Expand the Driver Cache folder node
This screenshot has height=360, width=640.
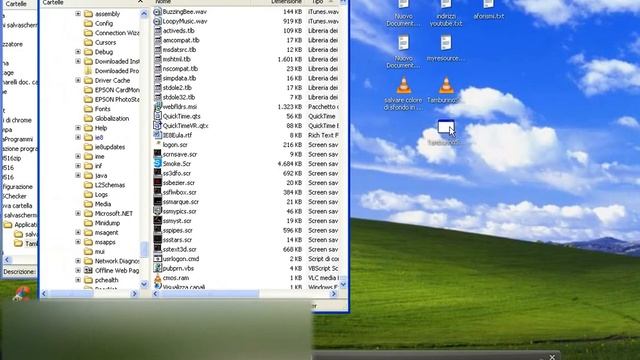[78, 80]
